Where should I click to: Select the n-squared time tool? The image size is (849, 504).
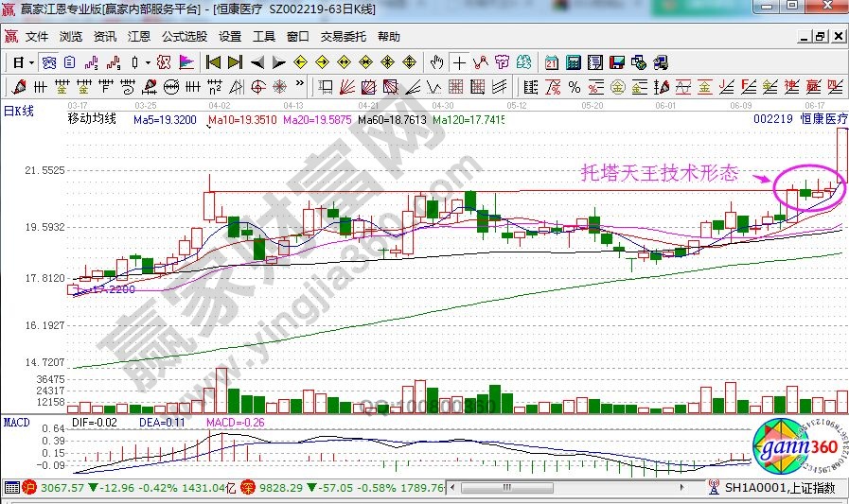coord(215,87)
